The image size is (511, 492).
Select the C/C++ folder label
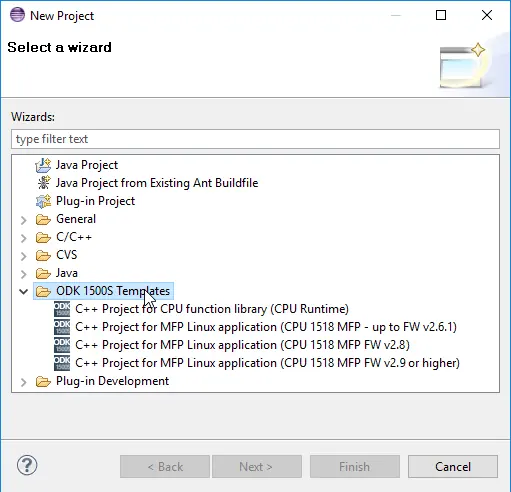pyautogui.click(x=74, y=237)
